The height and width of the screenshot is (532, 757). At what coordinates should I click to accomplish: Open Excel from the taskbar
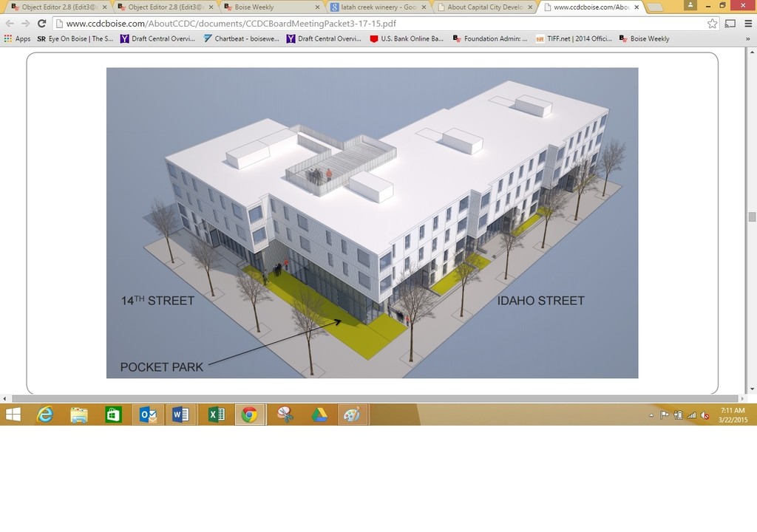coord(216,415)
